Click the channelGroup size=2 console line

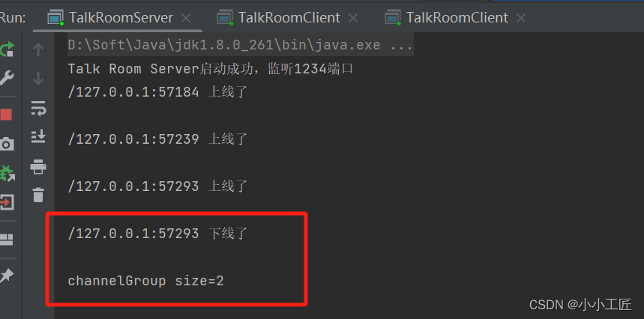[x=145, y=282]
